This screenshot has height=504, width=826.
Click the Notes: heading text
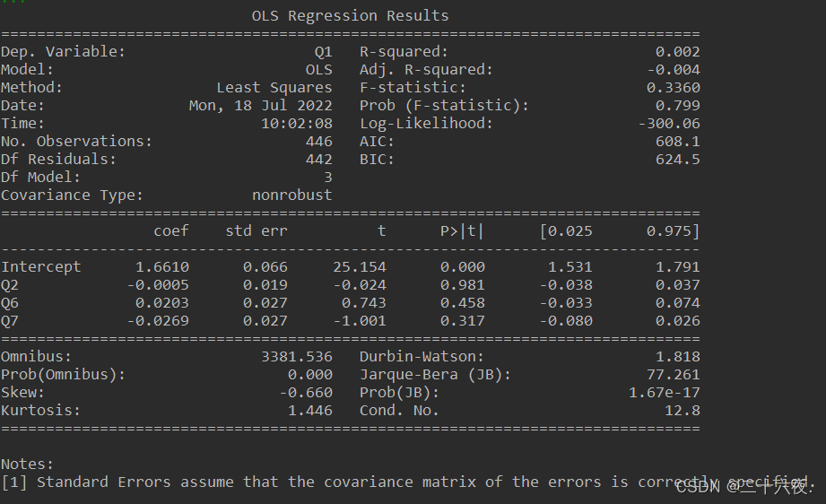pyautogui.click(x=27, y=464)
